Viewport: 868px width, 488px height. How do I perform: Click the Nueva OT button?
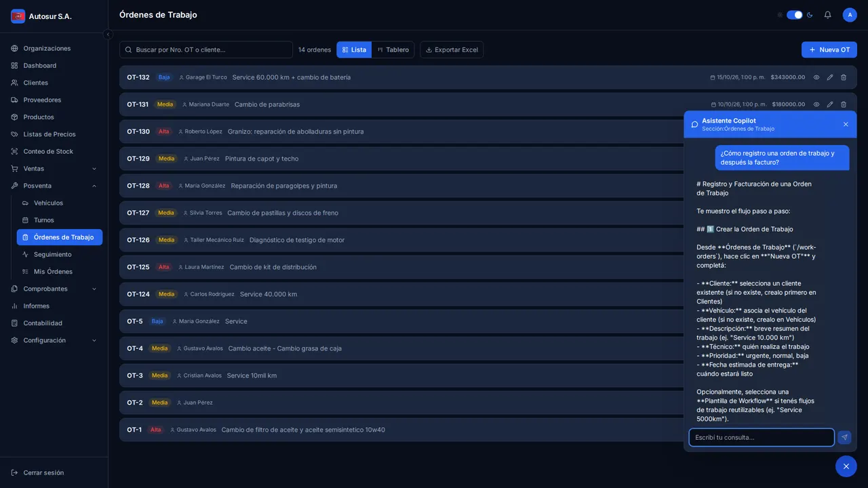tap(829, 49)
